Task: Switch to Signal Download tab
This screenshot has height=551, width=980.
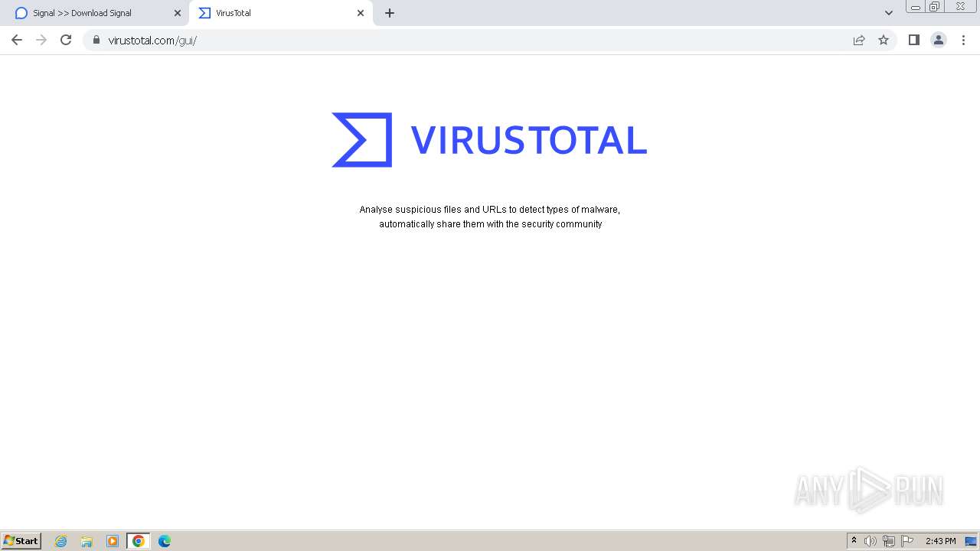Action: point(95,13)
